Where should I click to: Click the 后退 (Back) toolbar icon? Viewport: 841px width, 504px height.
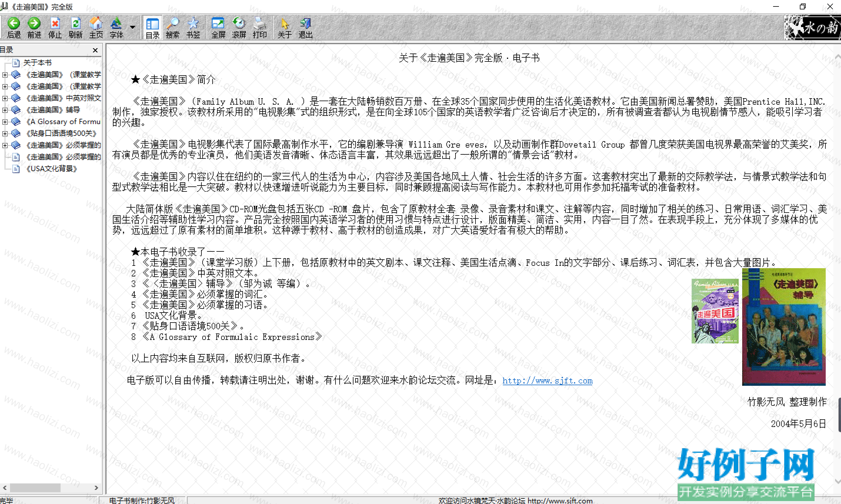(14, 28)
